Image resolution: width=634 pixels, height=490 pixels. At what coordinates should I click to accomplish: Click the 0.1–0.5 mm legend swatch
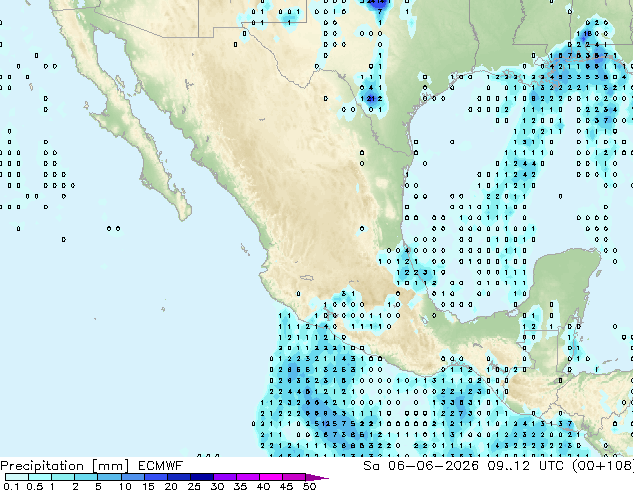coord(17,477)
